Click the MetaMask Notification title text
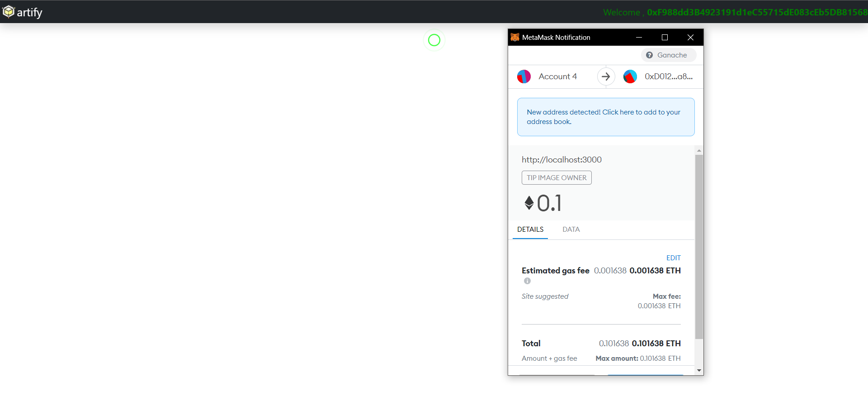Viewport: 868px width, 406px height. coord(556,38)
